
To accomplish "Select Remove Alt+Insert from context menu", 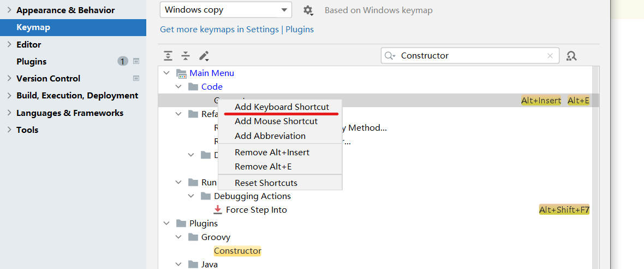I will [272, 152].
